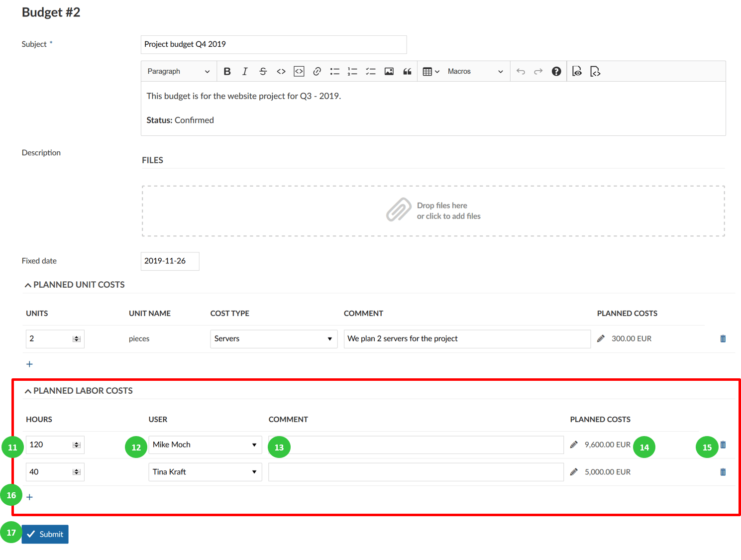Apply italic formatting in the editor
This screenshot has width=741, height=560.
point(245,72)
